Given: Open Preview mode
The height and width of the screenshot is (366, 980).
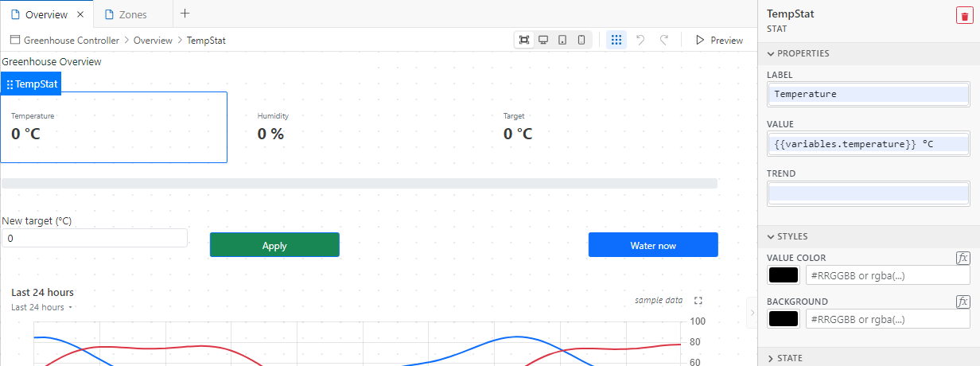Looking at the screenshot, I should [719, 40].
